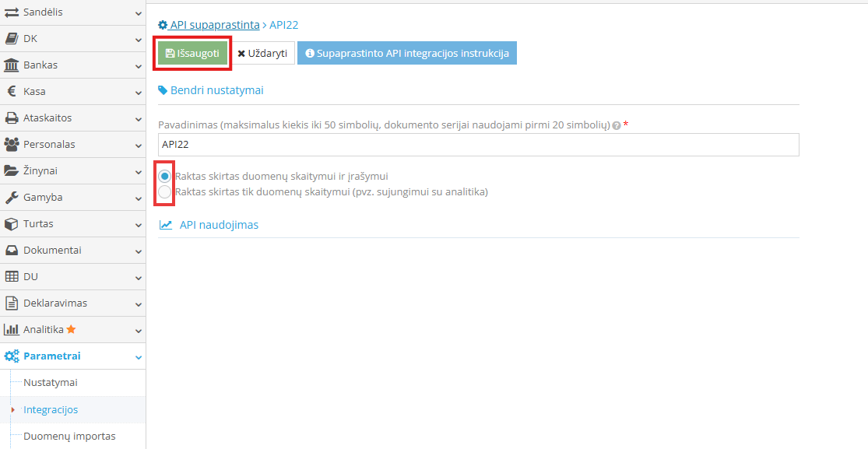Select read-only key radio option

164,192
